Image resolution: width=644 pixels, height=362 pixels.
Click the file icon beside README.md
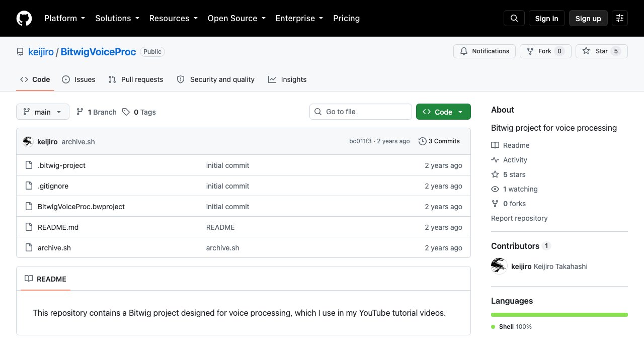tap(29, 227)
